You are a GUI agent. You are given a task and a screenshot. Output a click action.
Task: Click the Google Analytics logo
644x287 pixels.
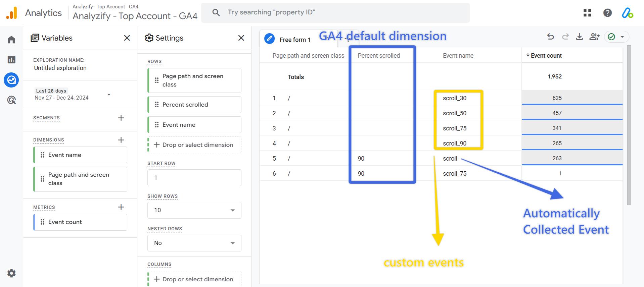tap(11, 13)
